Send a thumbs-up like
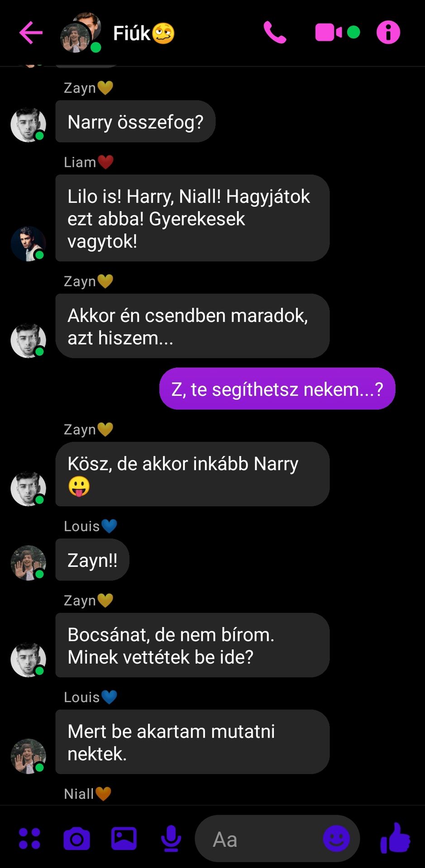425x868 pixels. tap(396, 838)
